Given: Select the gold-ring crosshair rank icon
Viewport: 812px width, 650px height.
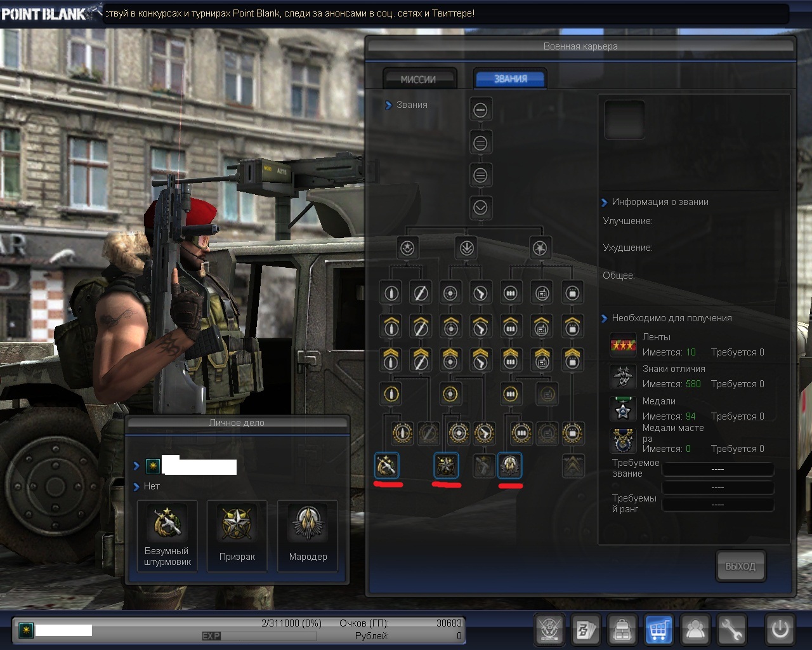Looking at the screenshot, I should point(450,394).
